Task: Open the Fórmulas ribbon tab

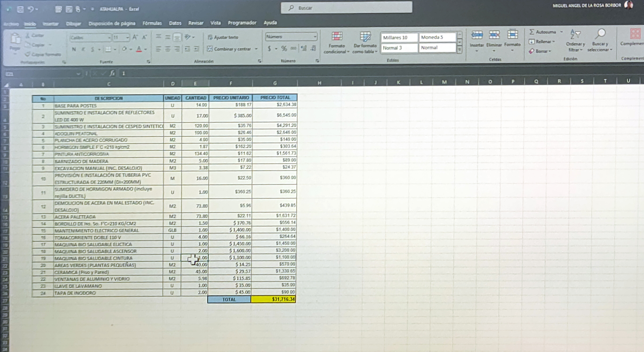Action: [x=152, y=23]
